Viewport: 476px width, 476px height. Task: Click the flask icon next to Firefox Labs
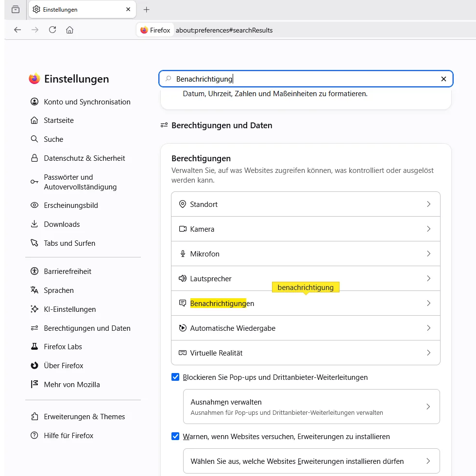(34, 346)
